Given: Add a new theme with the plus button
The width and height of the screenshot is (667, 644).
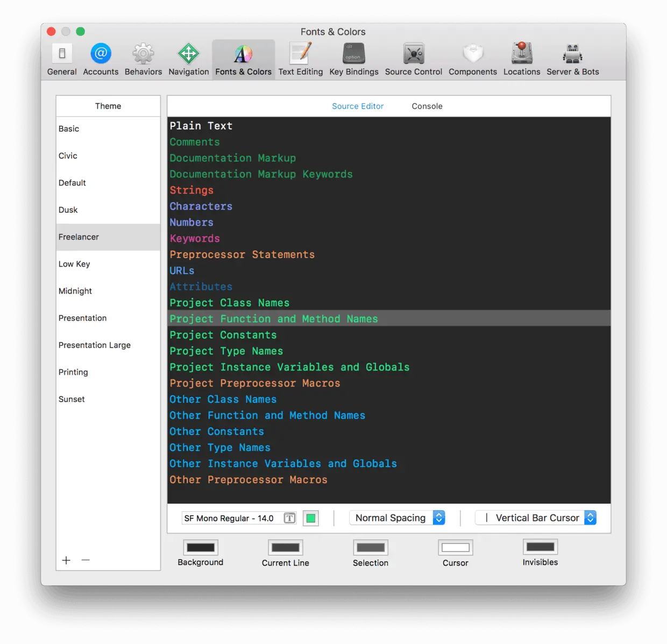Looking at the screenshot, I should [x=66, y=560].
